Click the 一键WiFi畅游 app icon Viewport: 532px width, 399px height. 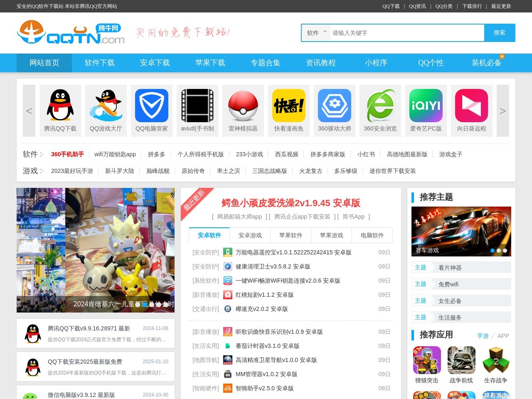(228, 281)
